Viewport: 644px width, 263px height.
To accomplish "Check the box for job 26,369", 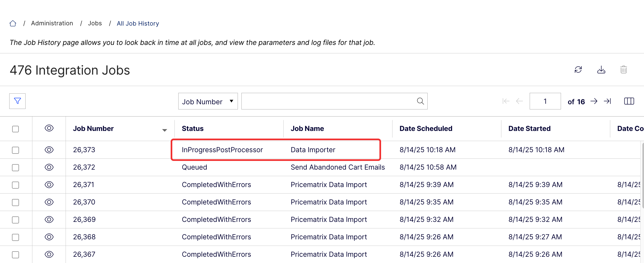I will (16, 220).
